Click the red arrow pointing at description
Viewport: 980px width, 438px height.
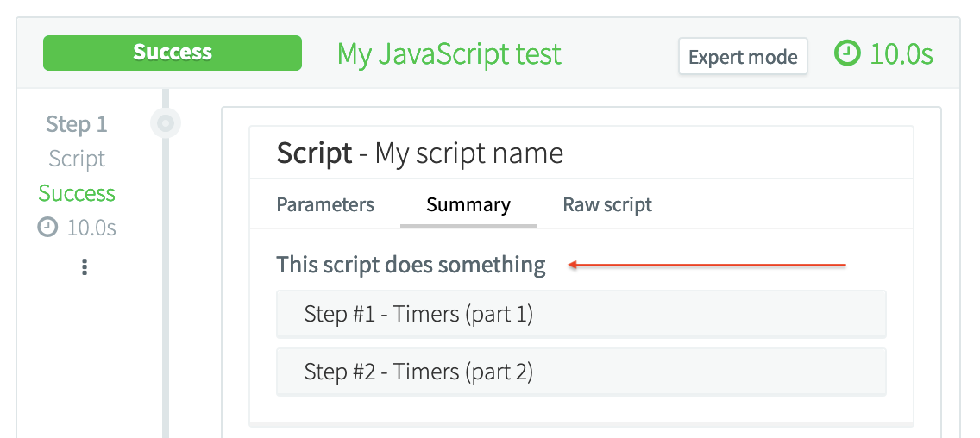click(707, 266)
